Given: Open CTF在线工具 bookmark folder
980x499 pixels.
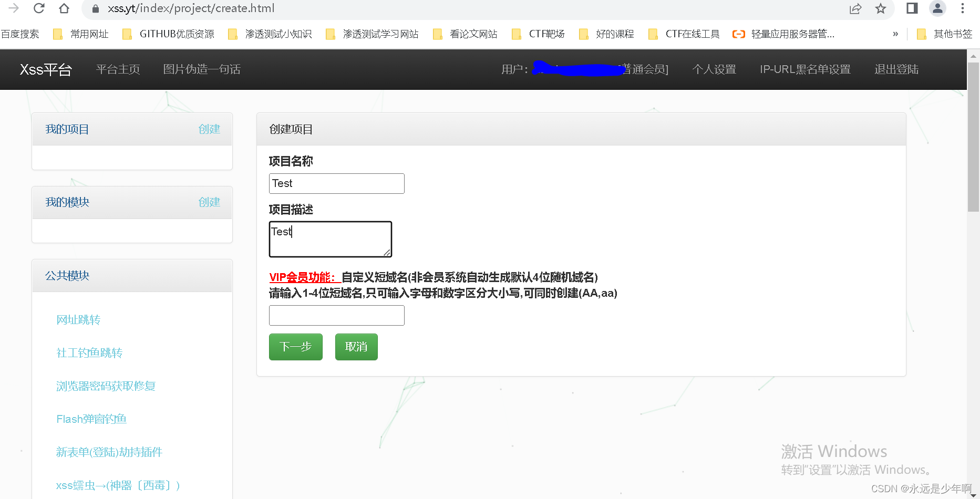Looking at the screenshot, I should click(x=684, y=34).
